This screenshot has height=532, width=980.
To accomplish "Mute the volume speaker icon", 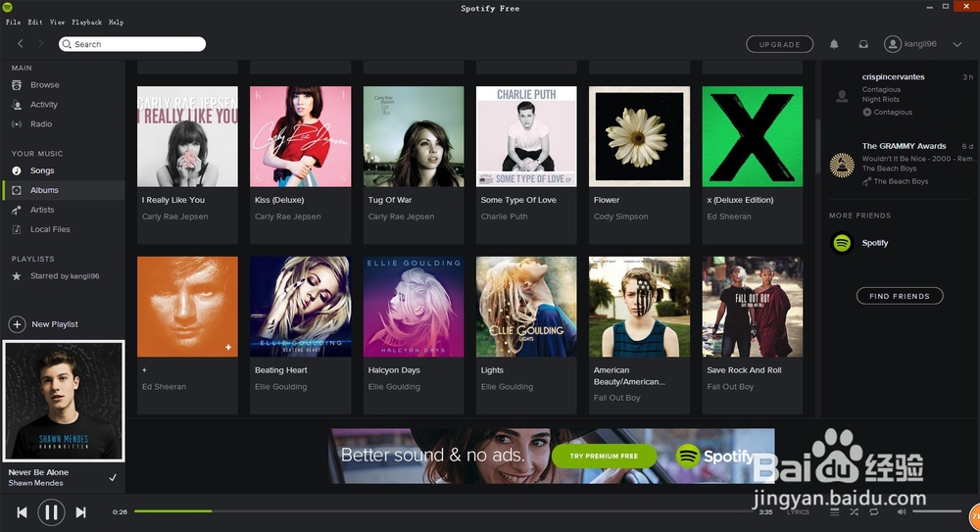I will 902,512.
